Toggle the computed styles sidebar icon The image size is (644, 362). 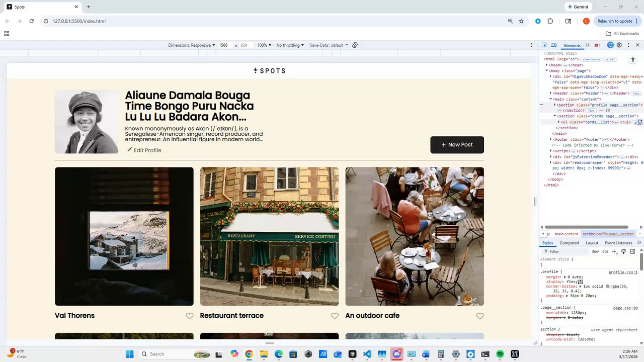point(632,251)
